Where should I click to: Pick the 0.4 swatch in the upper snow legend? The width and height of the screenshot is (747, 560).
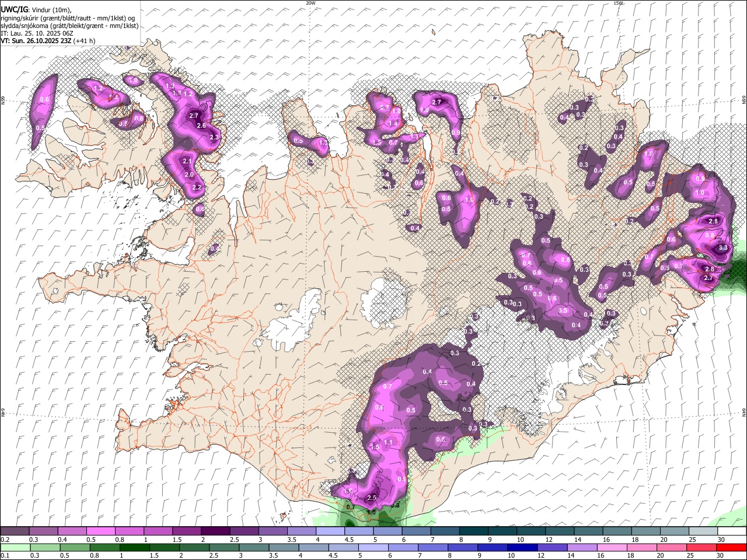point(72,531)
